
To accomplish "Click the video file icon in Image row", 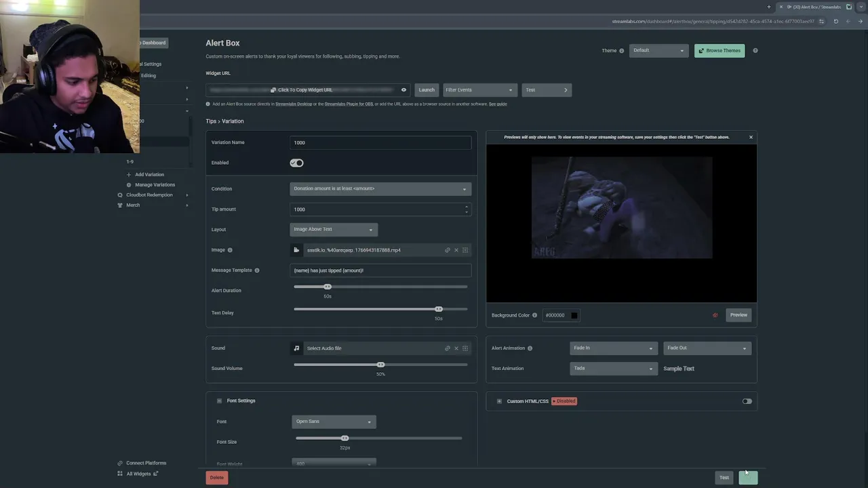I will click(x=296, y=250).
